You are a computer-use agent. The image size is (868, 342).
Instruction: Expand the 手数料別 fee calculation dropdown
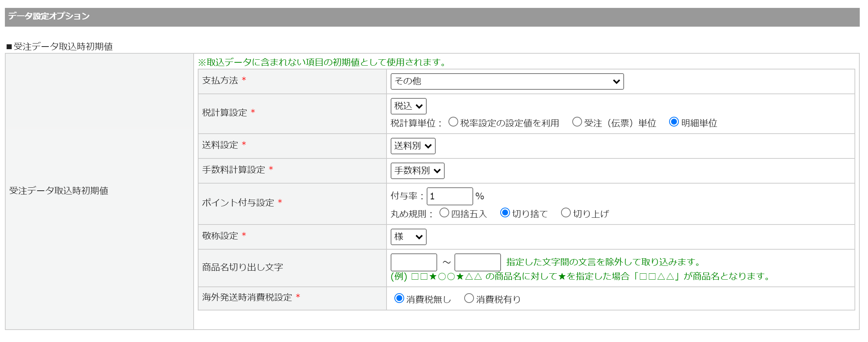(x=417, y=171)
